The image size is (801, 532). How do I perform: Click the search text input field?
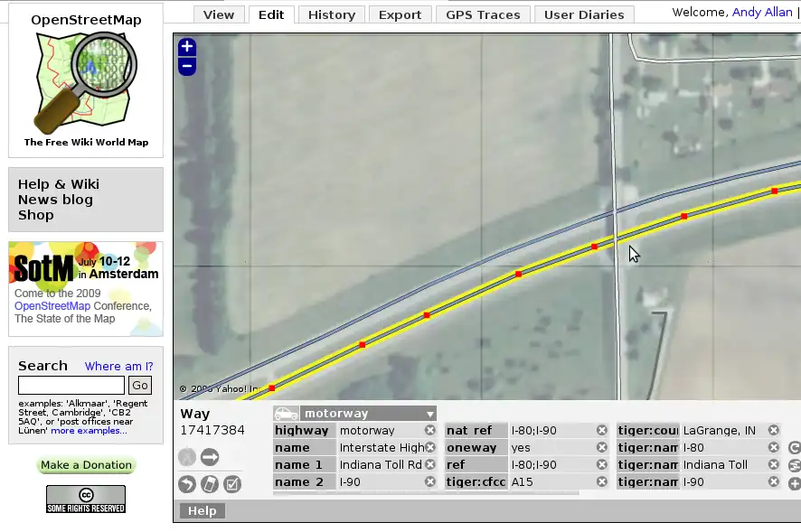point(71,386)
